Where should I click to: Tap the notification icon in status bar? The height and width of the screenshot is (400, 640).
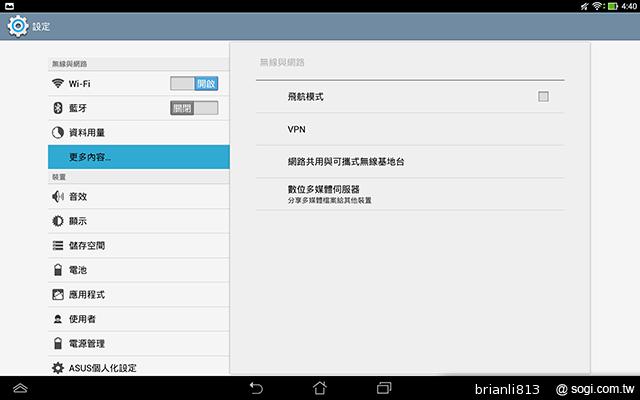9,6
